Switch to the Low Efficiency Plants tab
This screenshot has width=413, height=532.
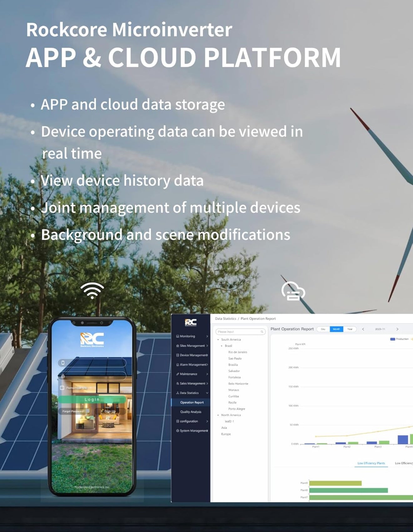click(x=371, y=463)
